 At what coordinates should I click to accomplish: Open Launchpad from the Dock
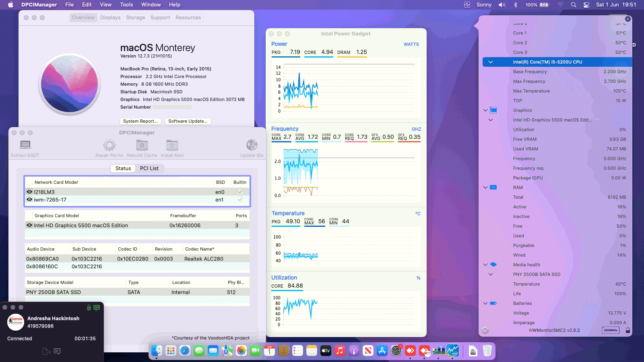pos(171,351)
